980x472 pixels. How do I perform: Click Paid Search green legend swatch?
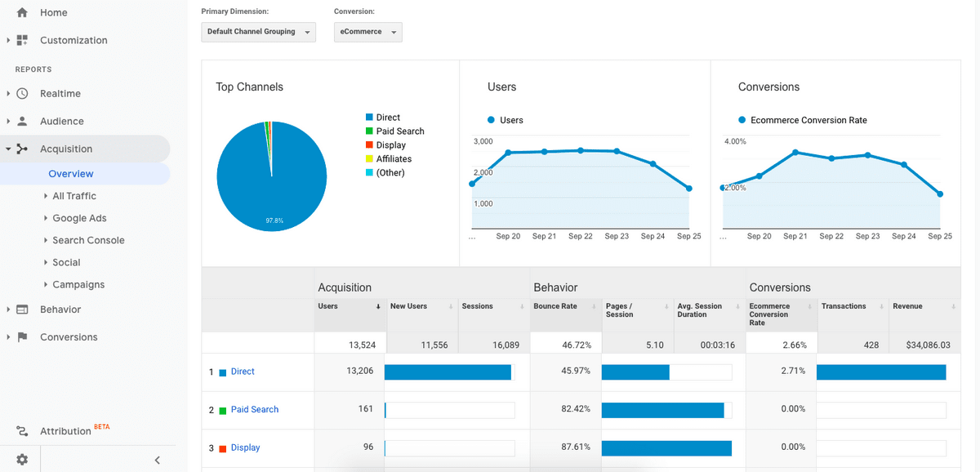coord(369,131)
